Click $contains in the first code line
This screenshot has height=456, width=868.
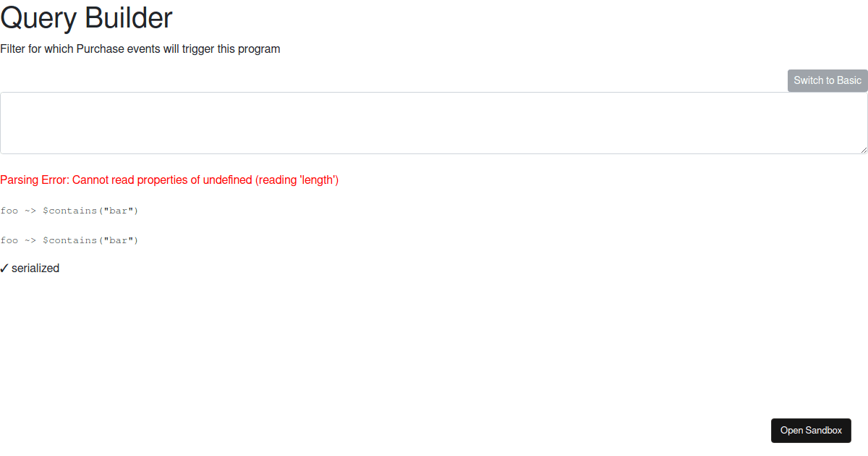coord(70,211)
